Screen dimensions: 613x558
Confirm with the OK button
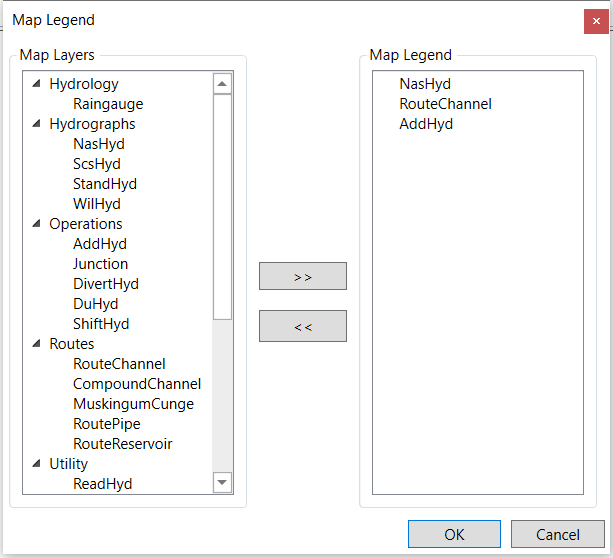(454, 534)
